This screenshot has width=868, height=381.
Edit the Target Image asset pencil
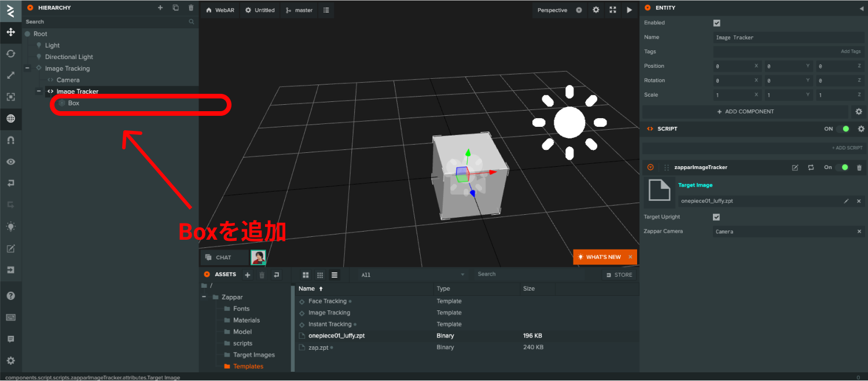coord(846,201)
